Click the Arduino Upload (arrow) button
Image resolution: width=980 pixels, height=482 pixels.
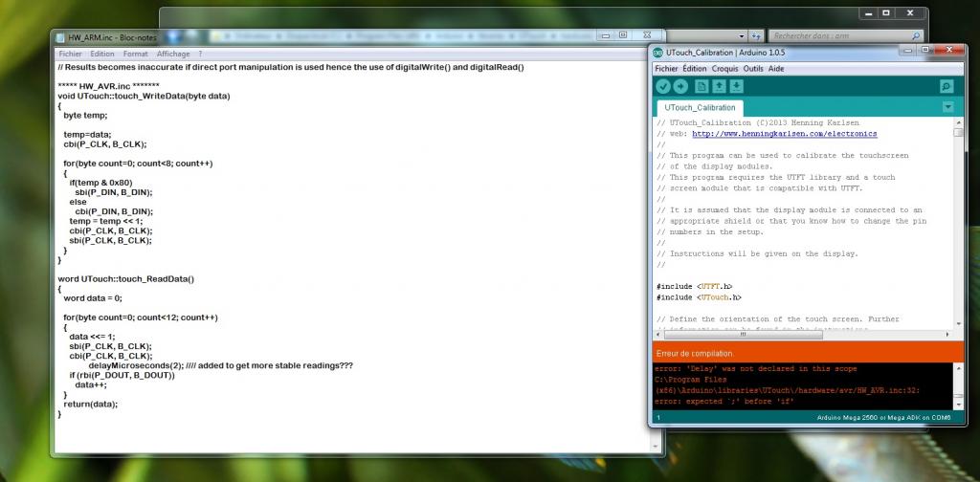tap(680, 87)
